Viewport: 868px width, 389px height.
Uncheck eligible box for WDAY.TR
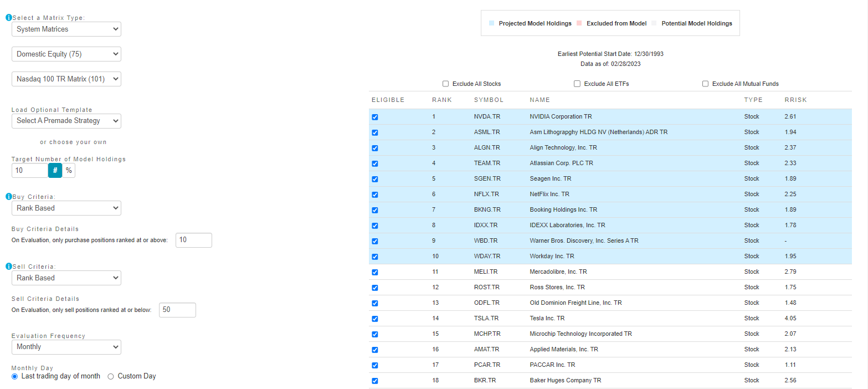click(x=375, y=257)
